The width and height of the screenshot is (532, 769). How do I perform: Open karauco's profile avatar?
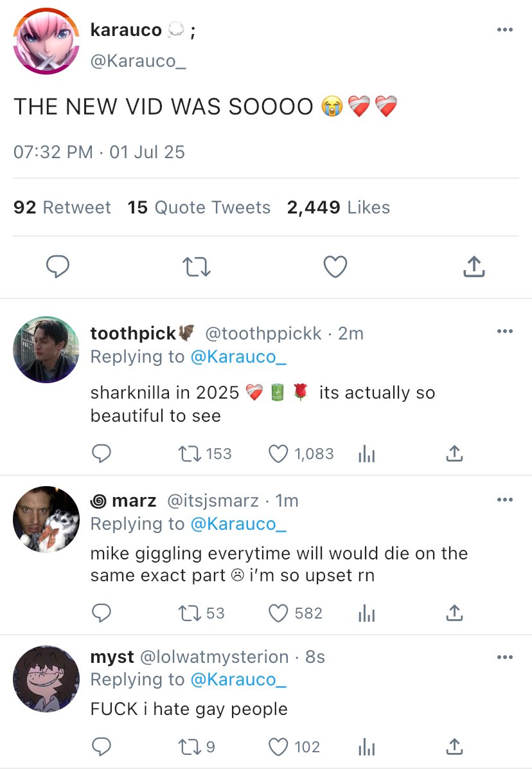[46, 41]
